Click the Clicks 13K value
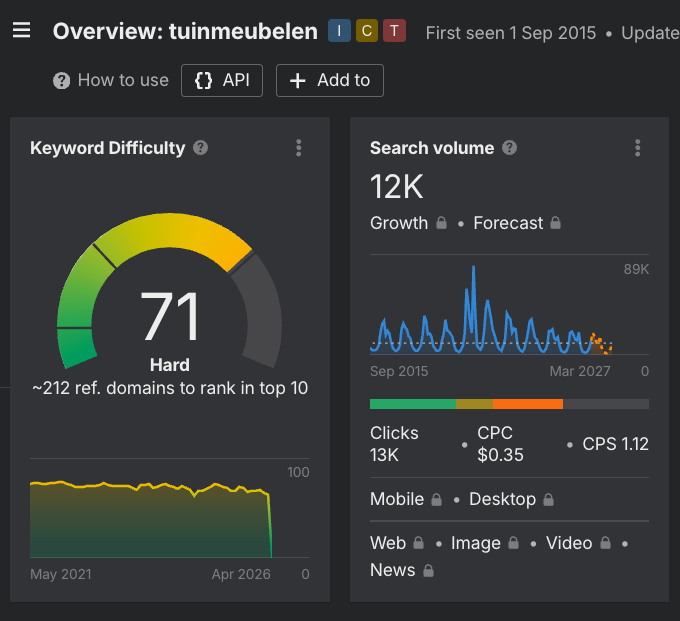Viewport: 680px width, 621px height. point(394,444)
